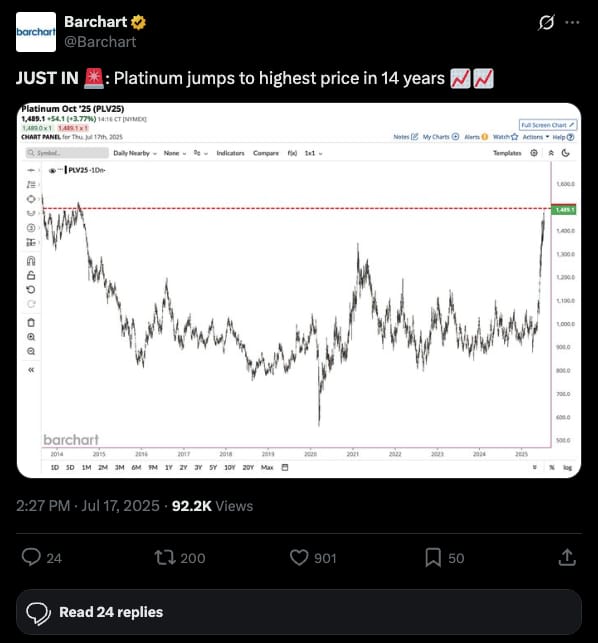Open the Actions dropdown on the chart
Viewport: 598px width, 643px height.
tap(536, 137)
